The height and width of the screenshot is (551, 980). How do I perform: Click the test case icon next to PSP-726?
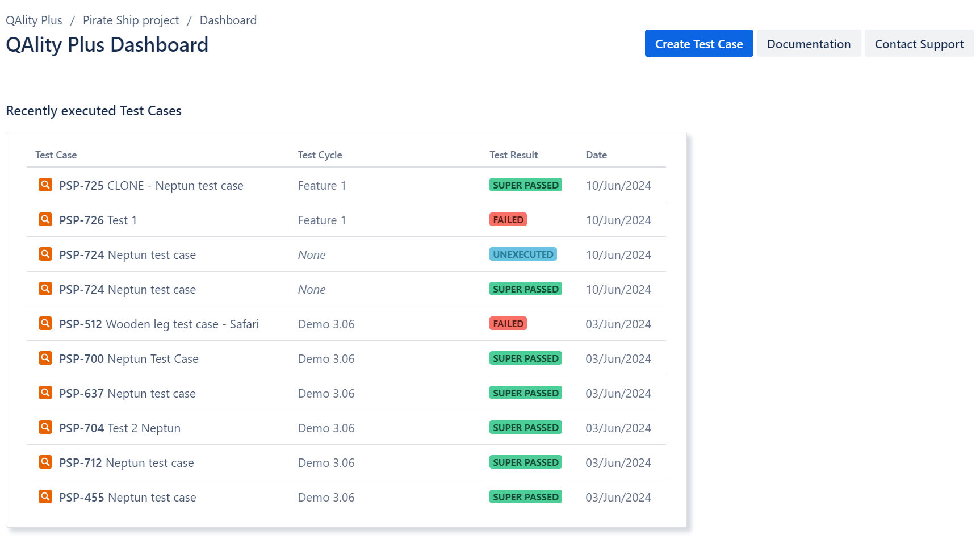(x=45, y=219)
